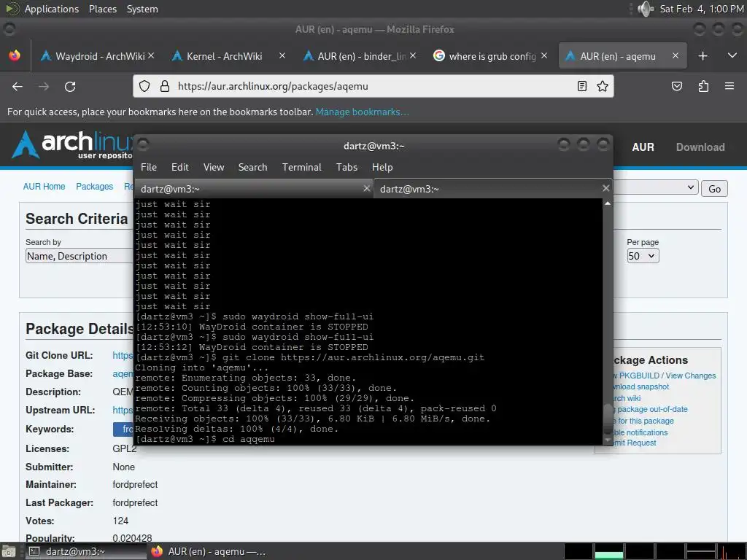Click the Firefox forward arrow button
This screenshot has width=747, height=560.
[44, 86]
